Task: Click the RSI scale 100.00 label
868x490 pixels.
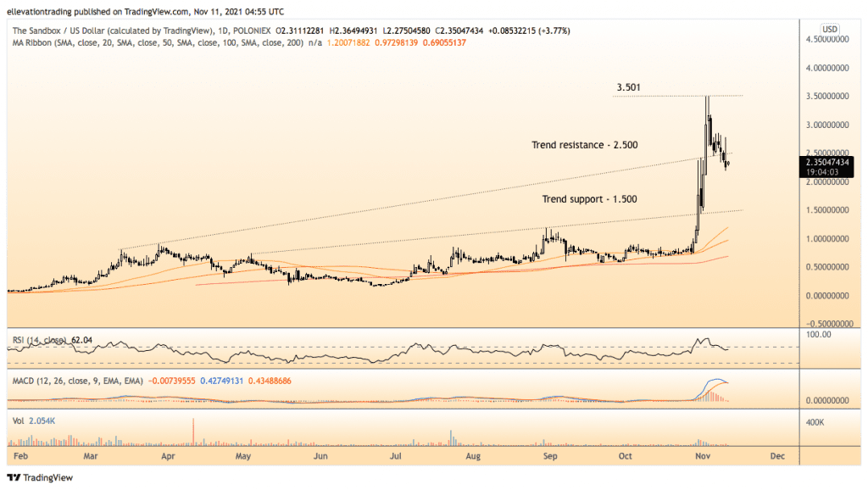Action: (819, 334)
